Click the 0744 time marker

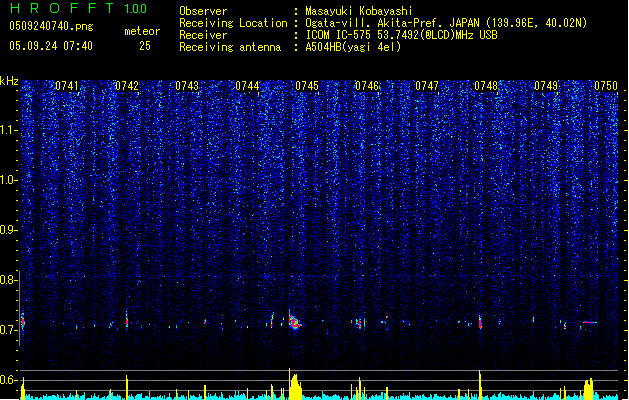point(247,86)
